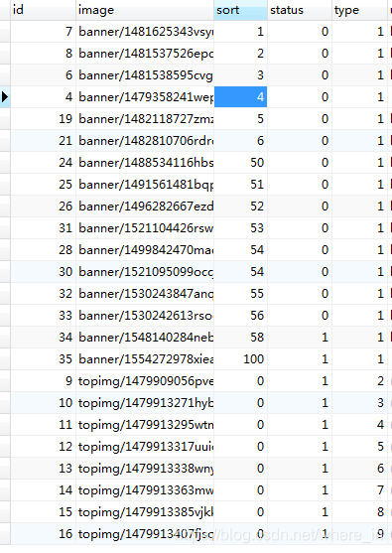Select the type column header
This screenshot has height=553, width=392.
pos(359,10)
